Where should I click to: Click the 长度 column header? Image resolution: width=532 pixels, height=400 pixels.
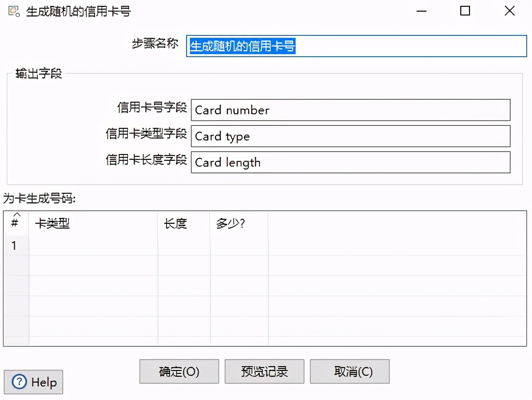pos(177,223)
